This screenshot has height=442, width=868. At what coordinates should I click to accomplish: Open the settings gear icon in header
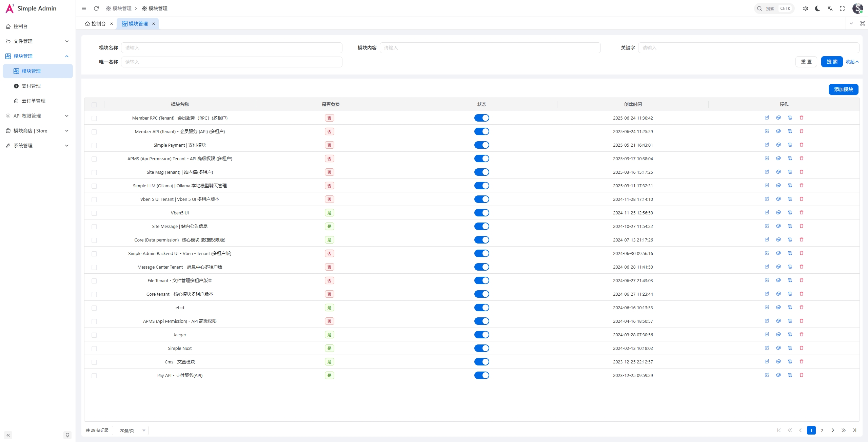click(806, 8)
